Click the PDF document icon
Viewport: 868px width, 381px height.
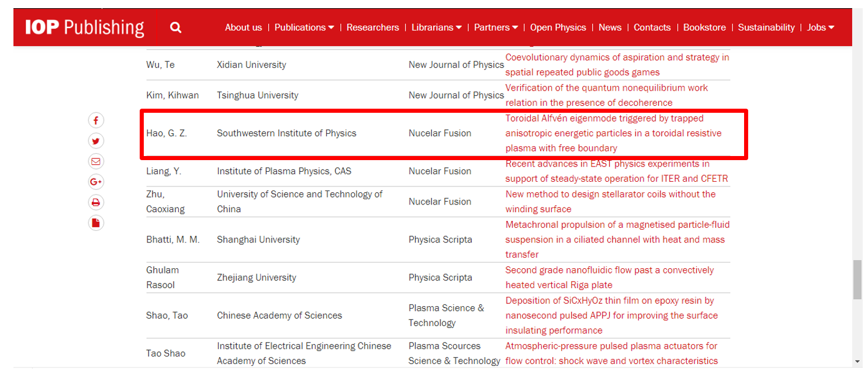coord(96,223)
